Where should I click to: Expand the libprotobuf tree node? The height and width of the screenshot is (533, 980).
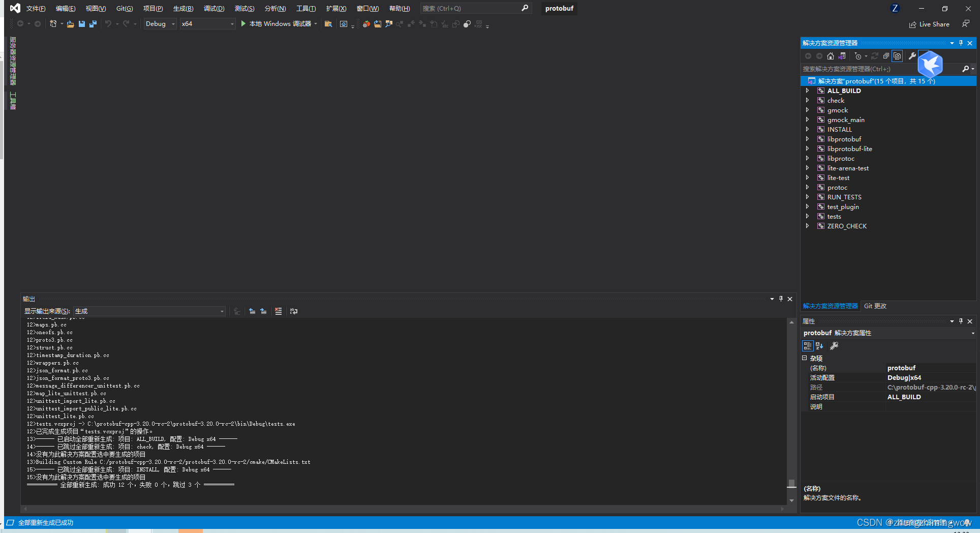[808, 139]
